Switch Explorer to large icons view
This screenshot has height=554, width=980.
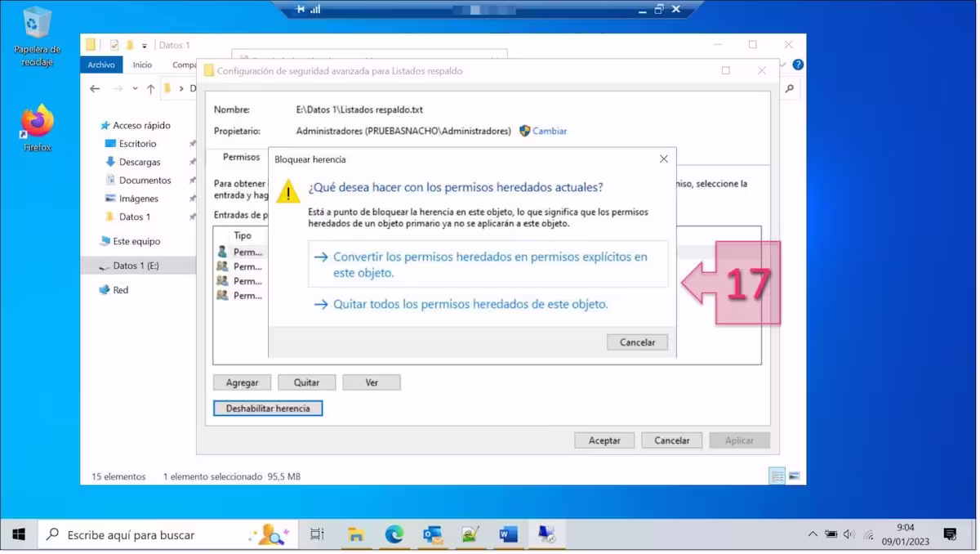point(794,476)
